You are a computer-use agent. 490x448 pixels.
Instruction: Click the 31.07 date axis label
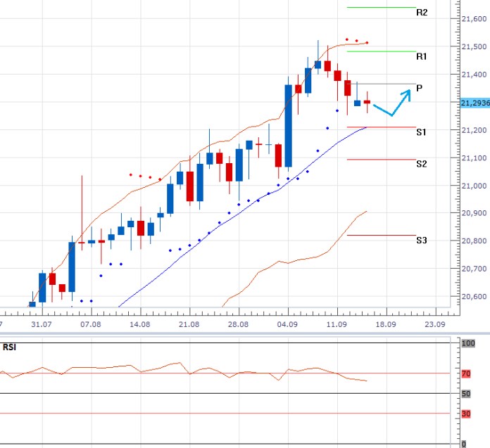coord(42,325)
